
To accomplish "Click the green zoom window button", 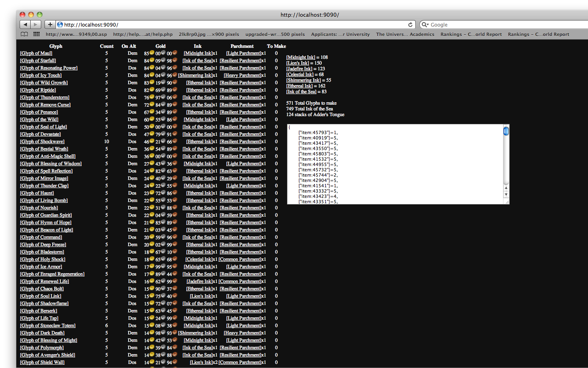I will pyautogui.click(x=40, y=15).
